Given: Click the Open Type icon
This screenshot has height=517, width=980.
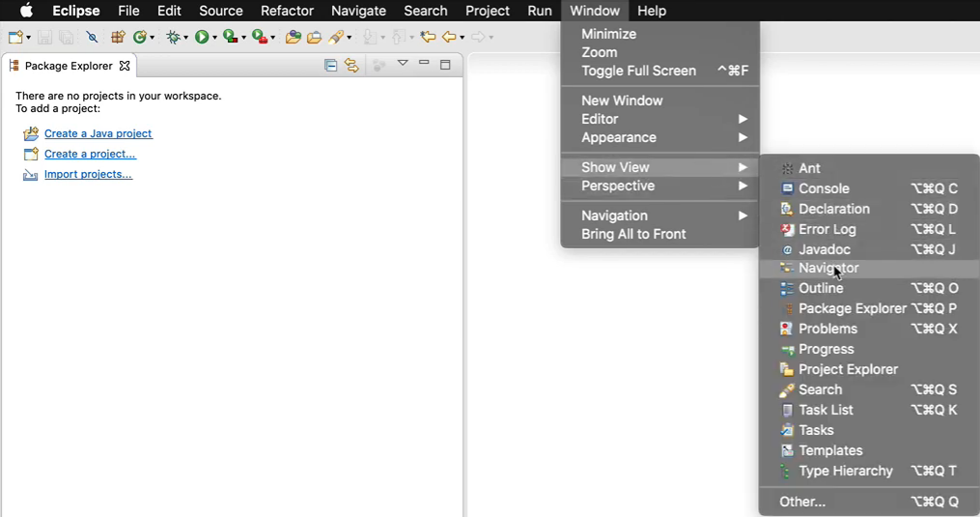Looking at the screenshot, I should [x=294, y=37].
